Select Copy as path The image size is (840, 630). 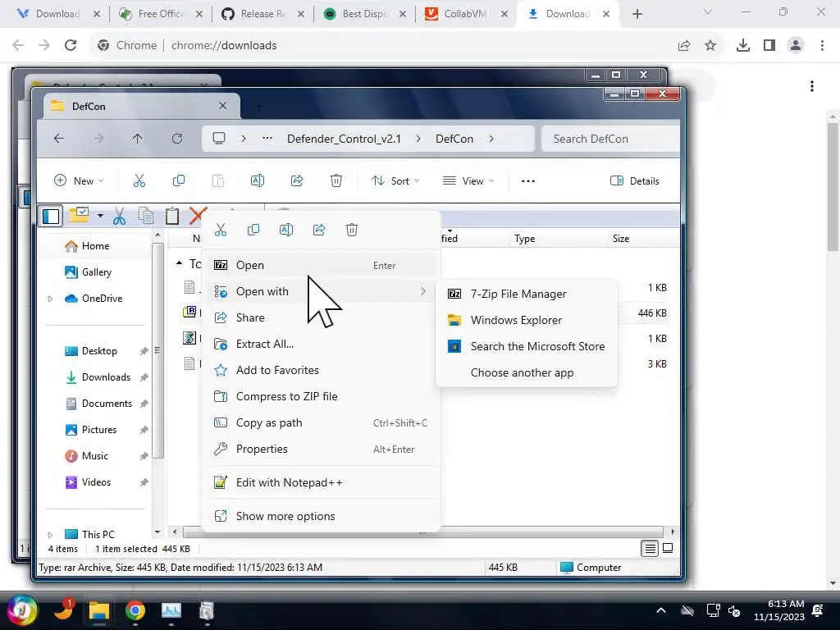click(322, 422)
